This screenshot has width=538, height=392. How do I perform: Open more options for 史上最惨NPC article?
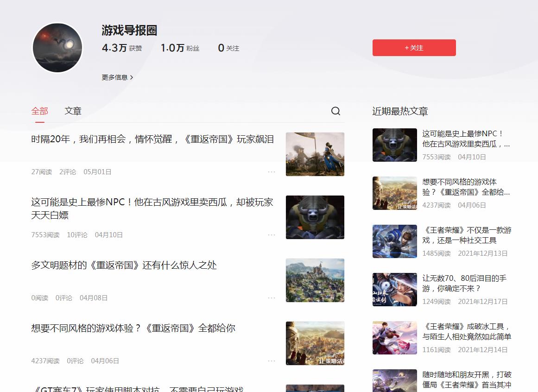click(x=272, y=235)
